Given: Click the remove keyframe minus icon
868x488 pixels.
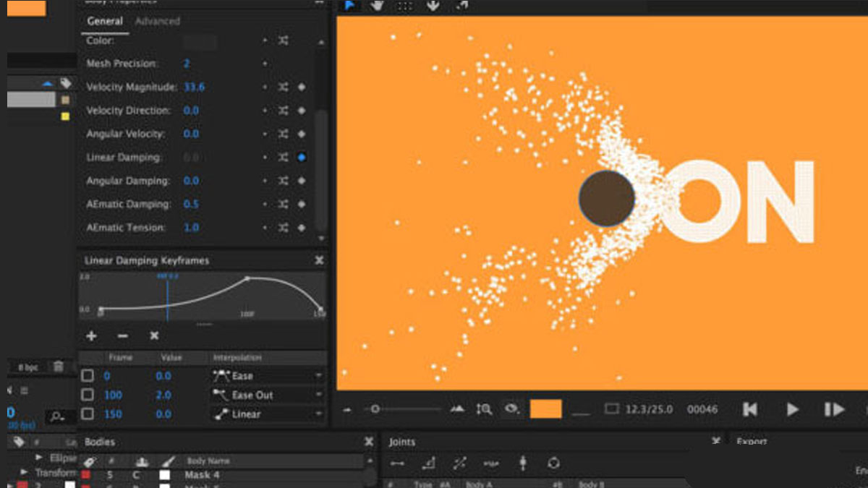Looking at the screenshot, I should 122,336.
